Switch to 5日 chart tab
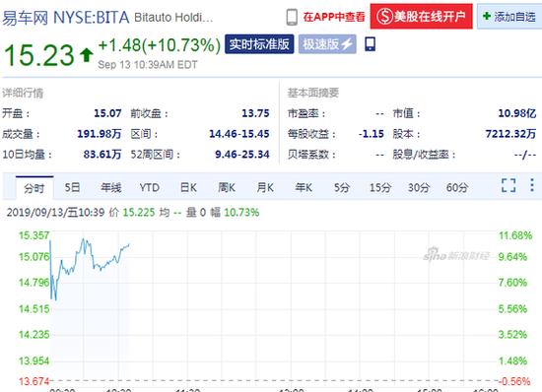This screenshot has height=392, width=542. point(72,187)
